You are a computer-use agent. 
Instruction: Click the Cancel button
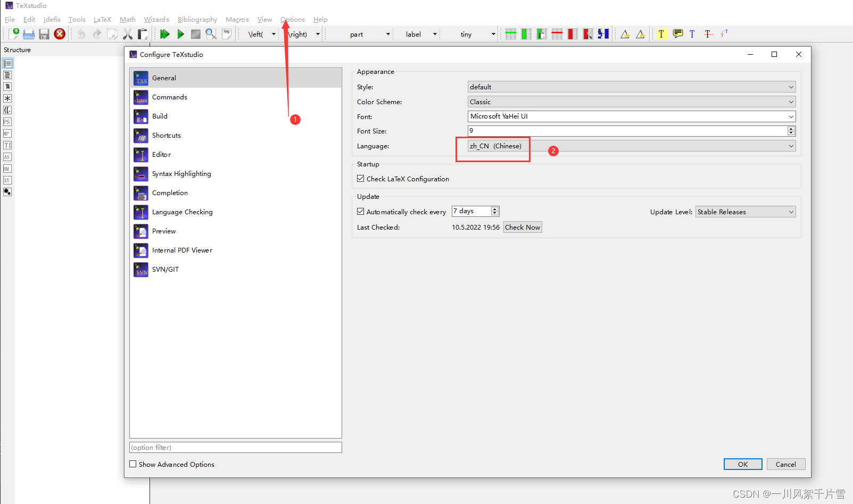click(x=786, y=464)
